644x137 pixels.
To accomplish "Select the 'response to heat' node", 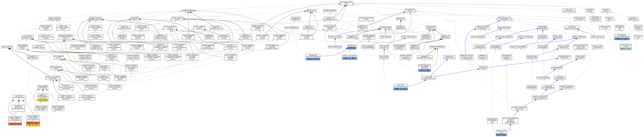I will click(x=638, y=37).
